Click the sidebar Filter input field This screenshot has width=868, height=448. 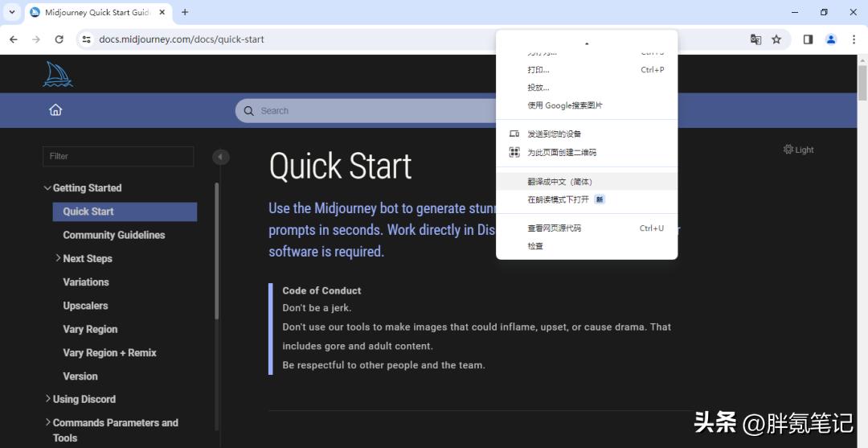coord(118,156)
